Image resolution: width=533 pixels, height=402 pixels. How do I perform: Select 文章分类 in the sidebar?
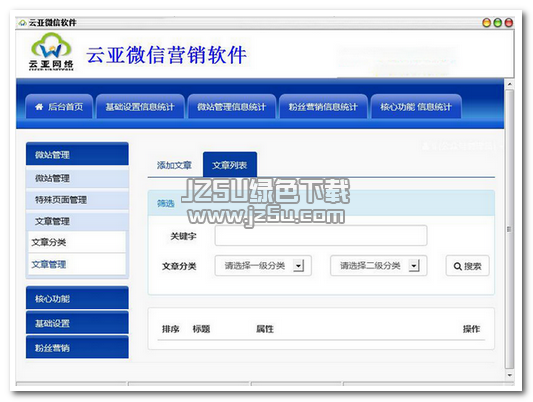click(x=77, y=242)
